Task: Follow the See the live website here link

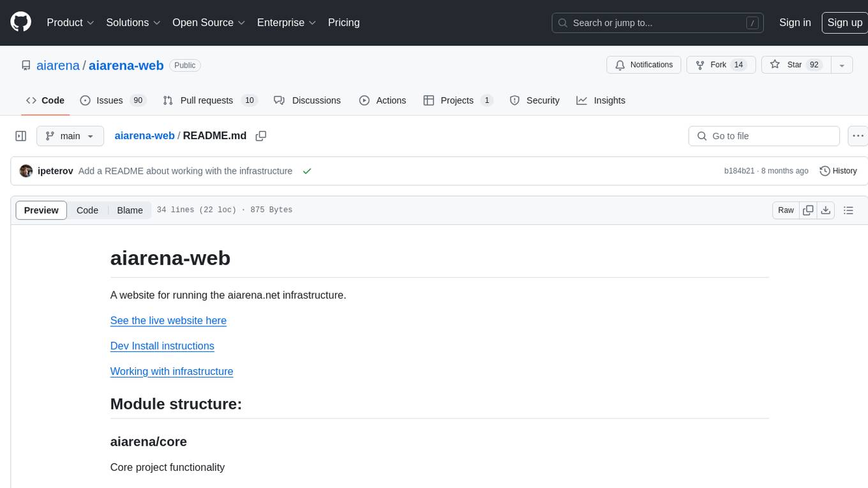Action: click(168, 321)
